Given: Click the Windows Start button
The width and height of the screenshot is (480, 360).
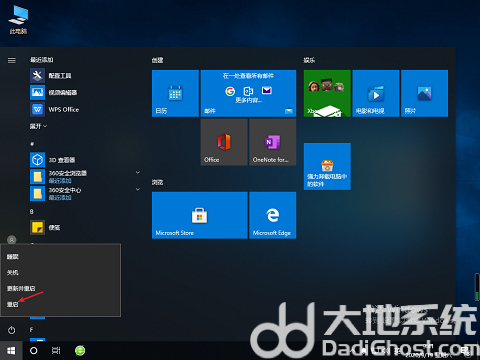Looking at the screenshot, I should pyautogui.click(x=11, y=351).
